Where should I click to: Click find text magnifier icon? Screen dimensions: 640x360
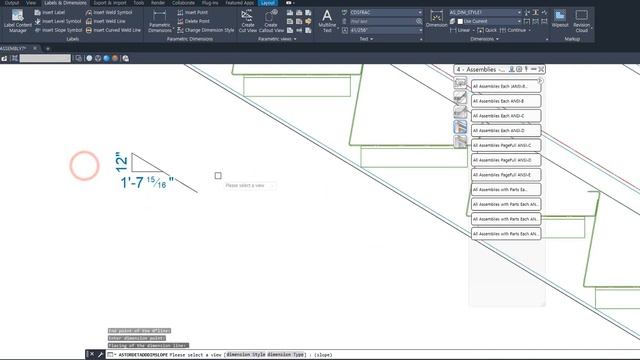pyautogui.click(x=419, y=21)
